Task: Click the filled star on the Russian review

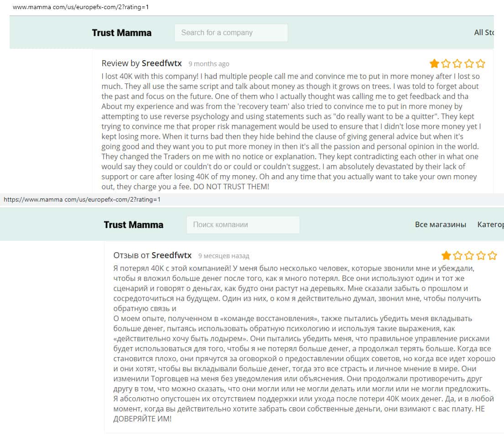Action: click(x=446, y=255)
